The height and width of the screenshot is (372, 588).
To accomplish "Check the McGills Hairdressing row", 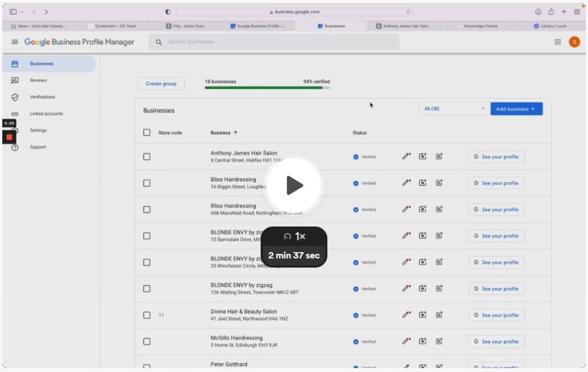I will coord(146,342).
